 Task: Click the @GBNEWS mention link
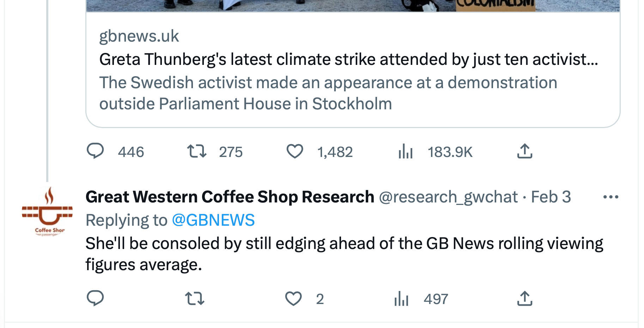pyautogui.click(x=213, y=220)
